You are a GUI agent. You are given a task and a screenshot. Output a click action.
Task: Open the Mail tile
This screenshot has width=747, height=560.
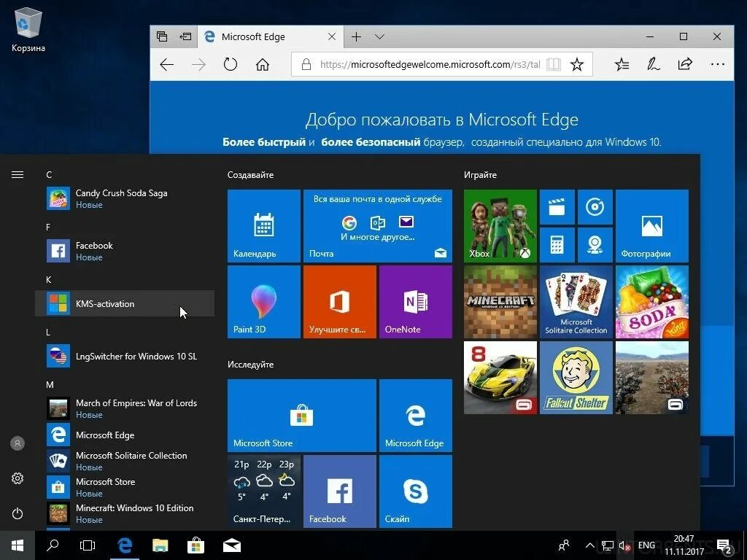coord(378,226)
